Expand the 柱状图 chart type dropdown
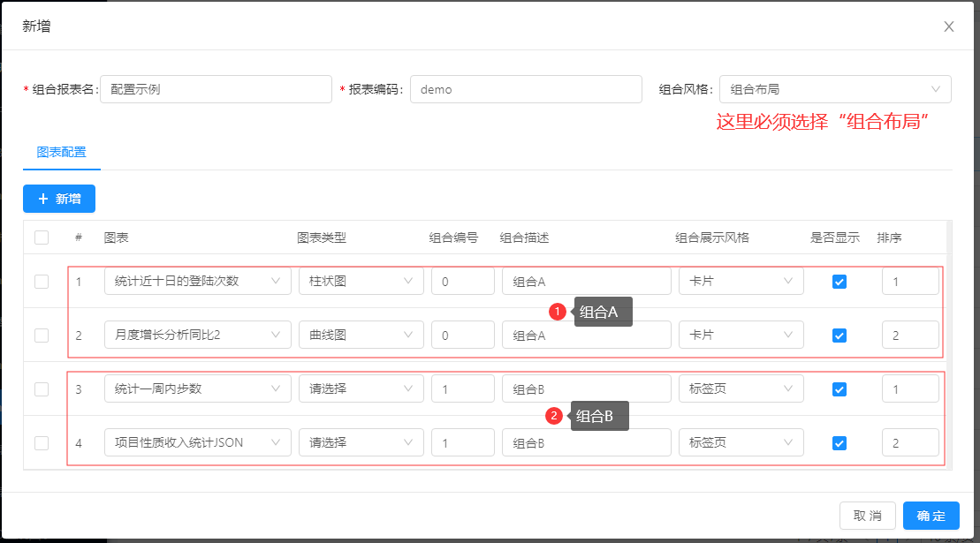Image resolution: width=980 pixels, height=543 pixels. 361,282
